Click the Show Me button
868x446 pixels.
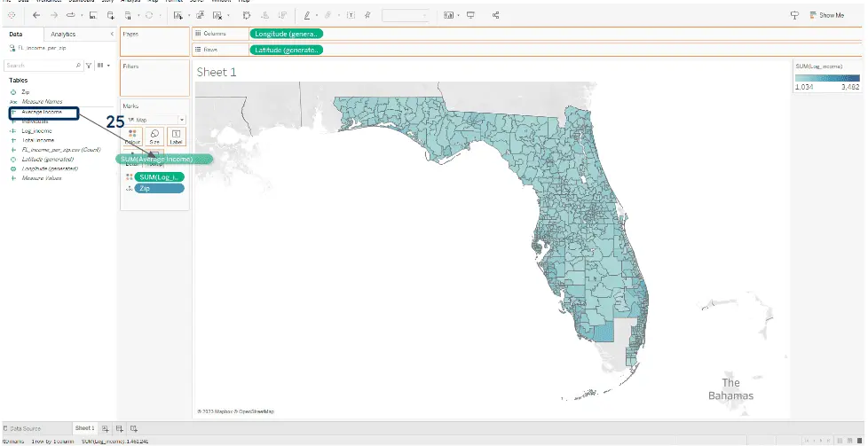pyautogui.click(x=825, y=15)
